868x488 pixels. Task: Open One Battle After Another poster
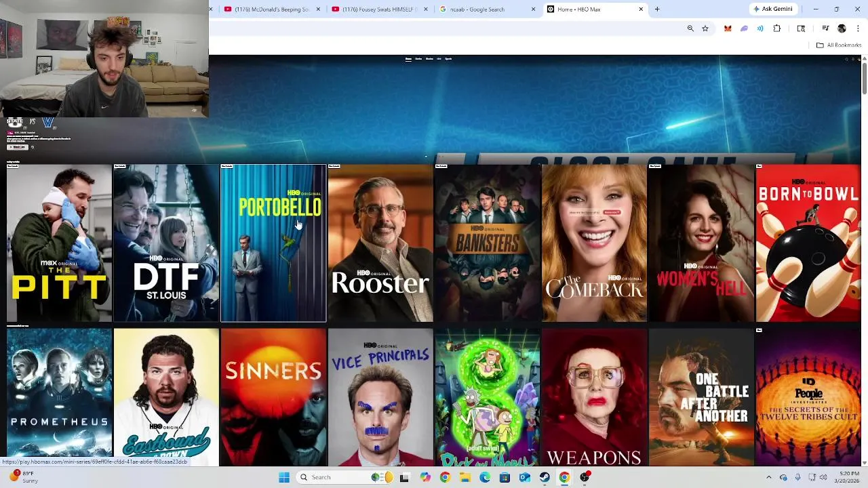(x=701, y=398)
